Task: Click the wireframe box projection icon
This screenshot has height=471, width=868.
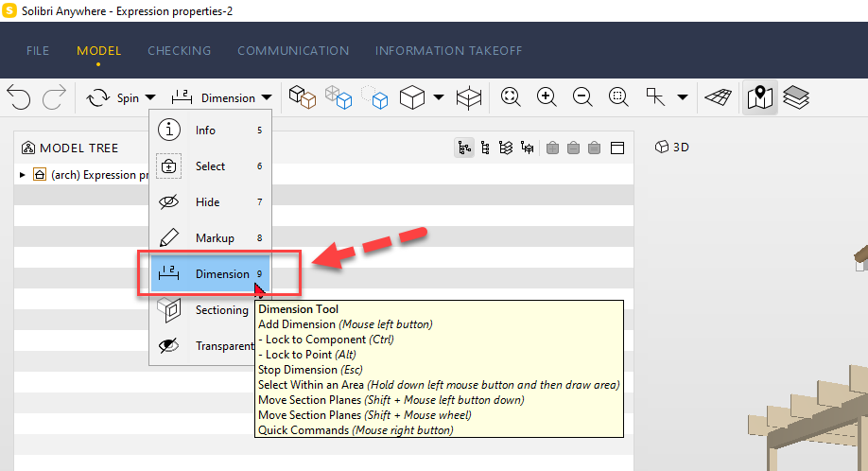Action: tap(469, 98)
